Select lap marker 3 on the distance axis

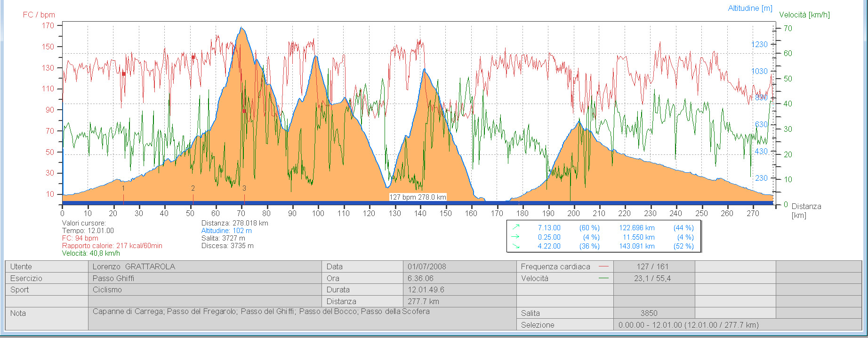pos(244,188)
